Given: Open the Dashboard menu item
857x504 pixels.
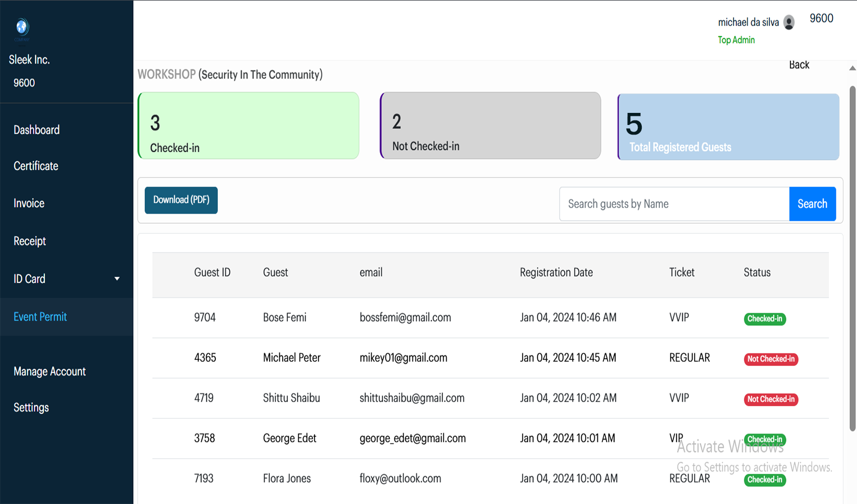Looking at the screenshot, I should pyautogui.click(x=36, y=130).
